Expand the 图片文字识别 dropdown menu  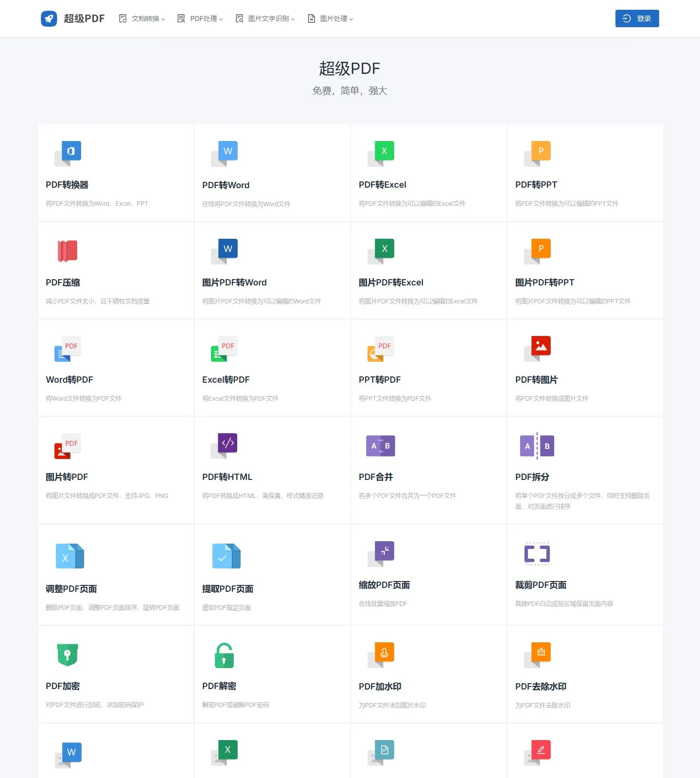[265, 18]
